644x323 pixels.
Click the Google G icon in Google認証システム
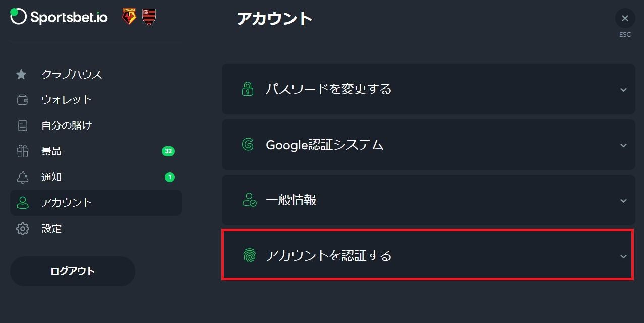pos(248,144)
